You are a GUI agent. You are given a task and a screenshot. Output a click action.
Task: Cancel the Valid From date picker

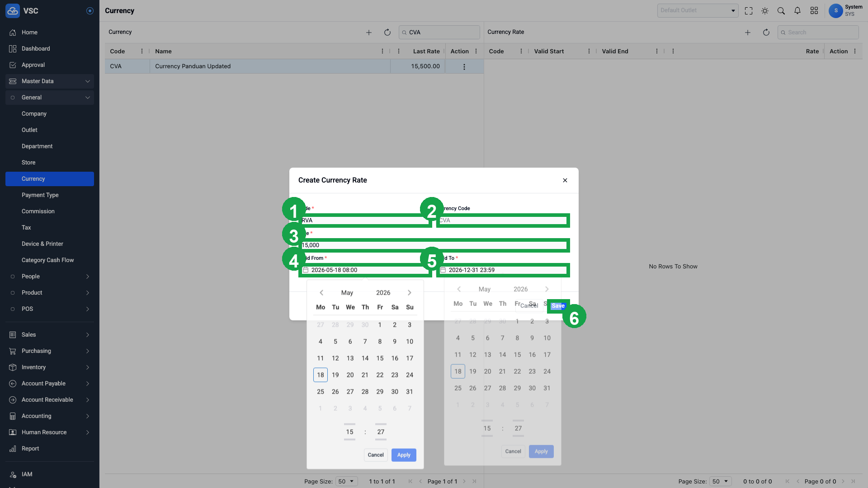tap(376, 455)
